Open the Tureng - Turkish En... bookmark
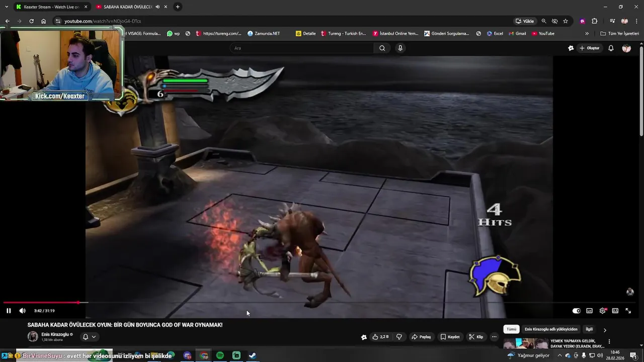 [x=343, y=34]
